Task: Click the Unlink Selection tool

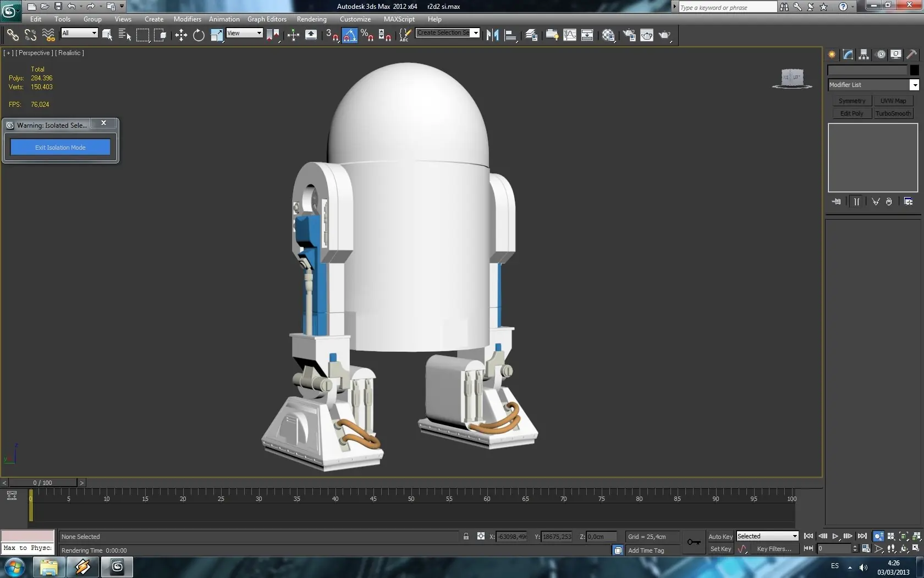Action: click(30, 35)
